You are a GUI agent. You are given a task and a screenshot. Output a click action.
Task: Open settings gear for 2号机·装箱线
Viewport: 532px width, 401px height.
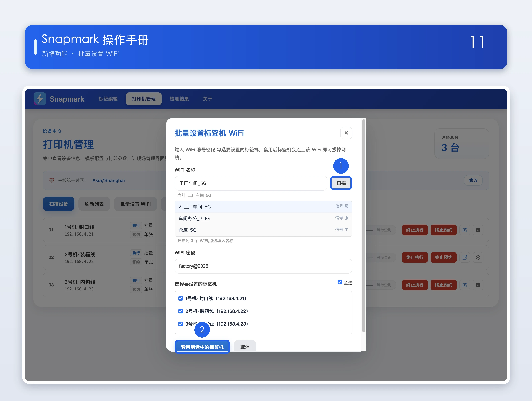pos(478,257)
